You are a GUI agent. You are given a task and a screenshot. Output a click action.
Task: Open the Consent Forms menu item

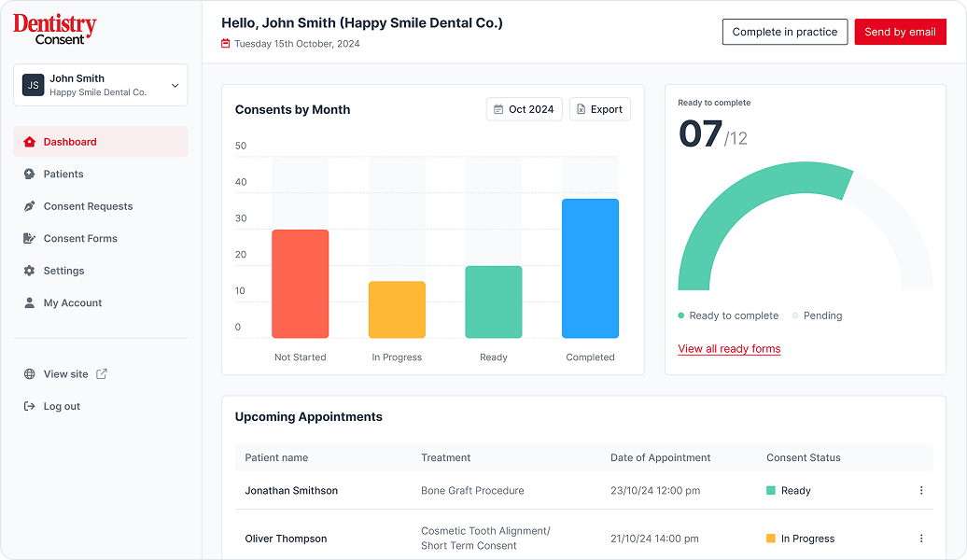point(80,239)
